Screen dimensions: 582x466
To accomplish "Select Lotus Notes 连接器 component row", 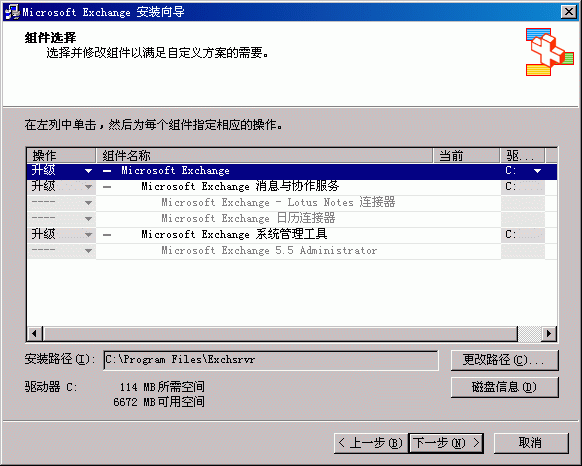I will (292, 203).
